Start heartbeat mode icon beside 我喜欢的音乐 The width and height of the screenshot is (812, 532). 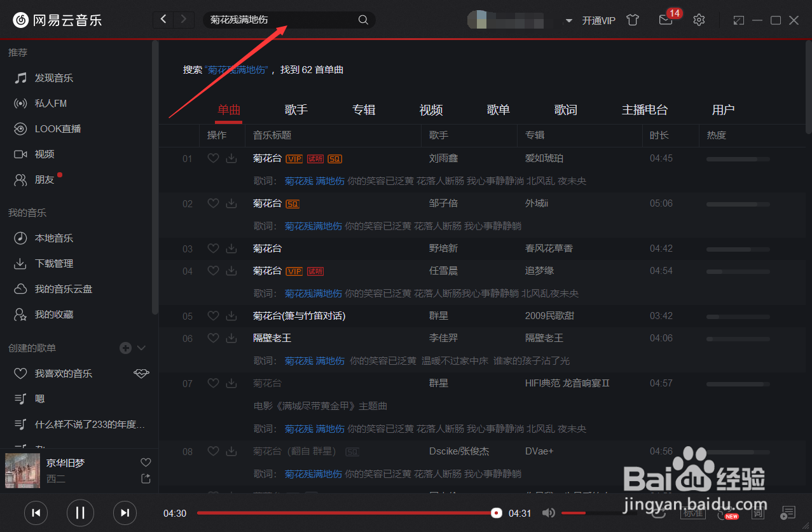click(x=141, y=373)
